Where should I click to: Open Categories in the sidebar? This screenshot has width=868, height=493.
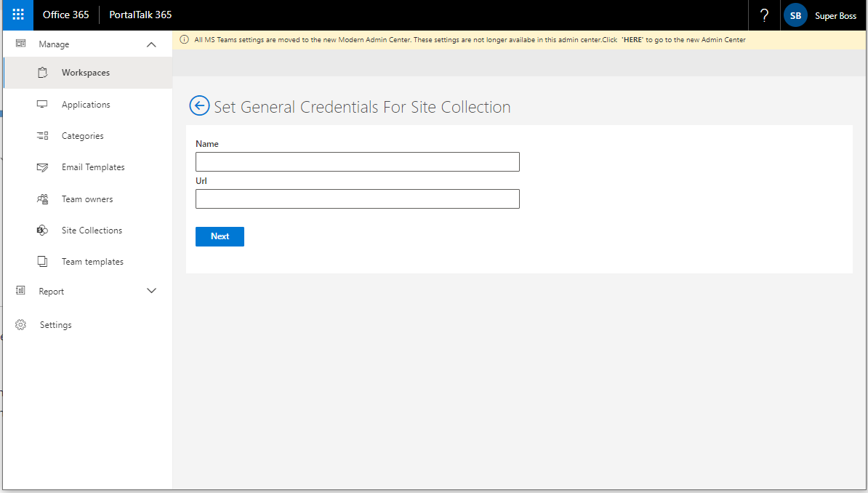(82, 136)
